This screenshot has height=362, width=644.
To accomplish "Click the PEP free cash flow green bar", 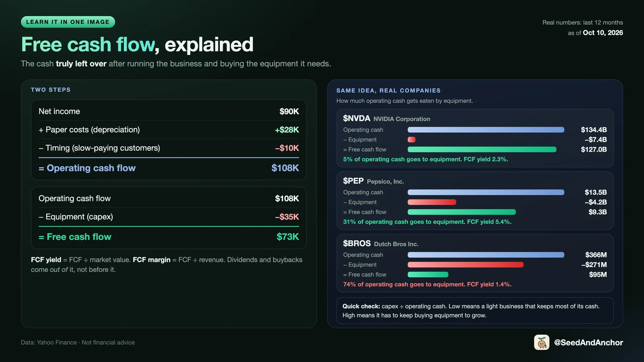I will coord(462,212).
